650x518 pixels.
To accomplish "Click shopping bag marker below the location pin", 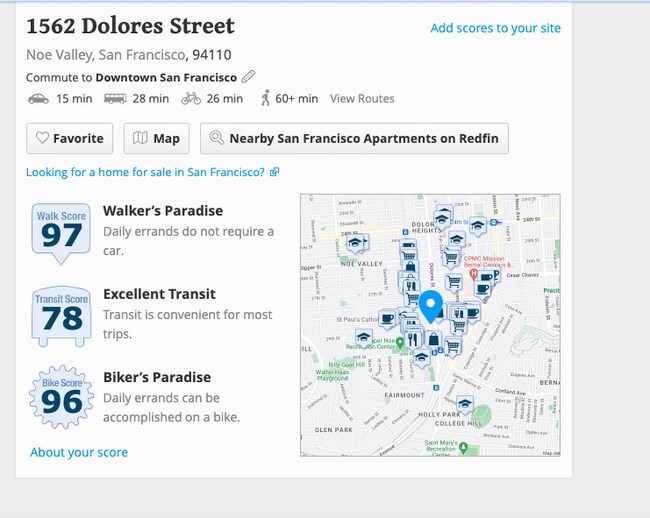I will [x=433, y=339].
